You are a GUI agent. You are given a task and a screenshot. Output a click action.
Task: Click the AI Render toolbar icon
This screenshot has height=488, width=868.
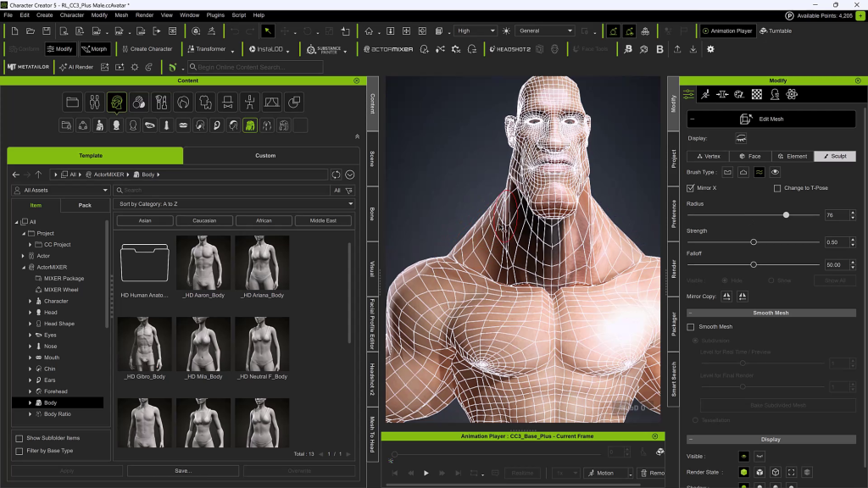(x=75, y=67)
